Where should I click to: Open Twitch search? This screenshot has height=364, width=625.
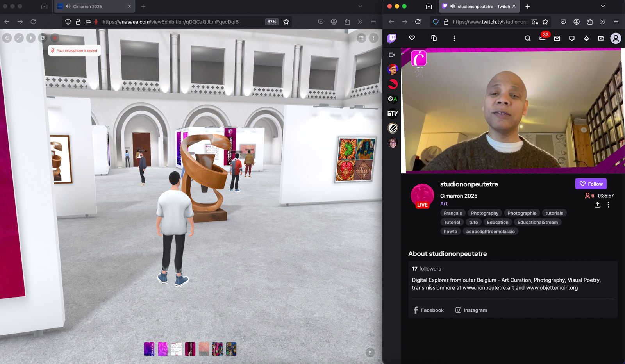[x=528, y=38]
